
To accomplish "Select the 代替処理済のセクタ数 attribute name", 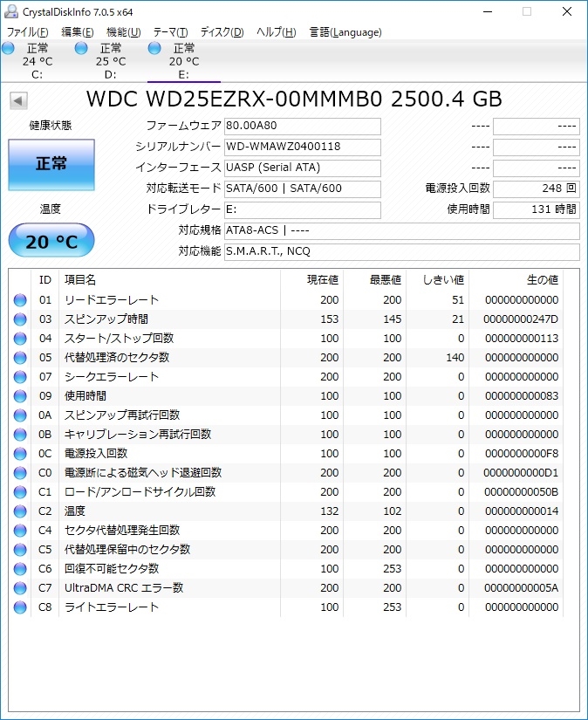I will pos(117,358).
